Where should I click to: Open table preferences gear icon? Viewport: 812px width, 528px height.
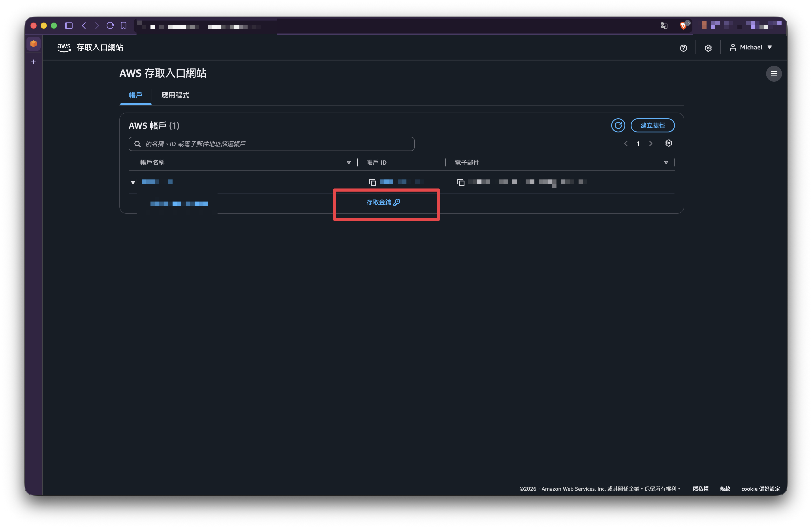point(669,143)
